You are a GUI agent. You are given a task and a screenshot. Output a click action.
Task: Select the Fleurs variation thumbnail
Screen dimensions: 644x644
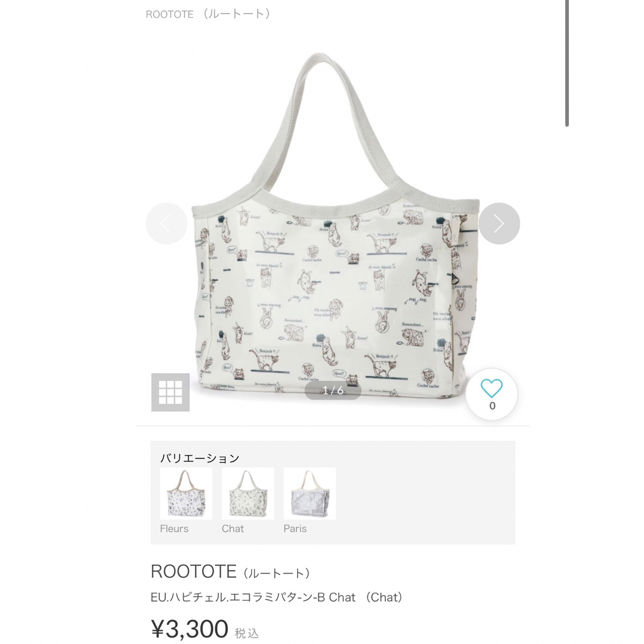point(186,493)
